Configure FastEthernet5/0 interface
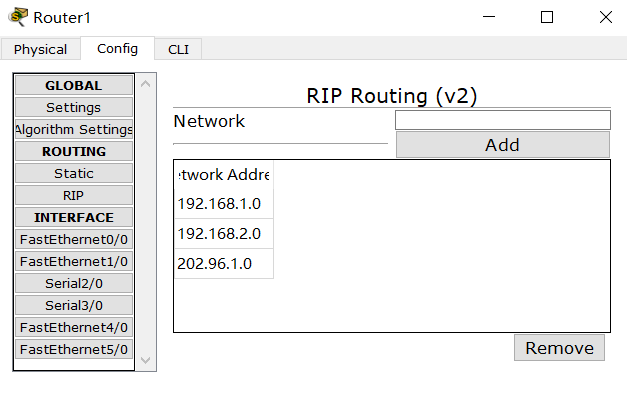 click(74, 350)
